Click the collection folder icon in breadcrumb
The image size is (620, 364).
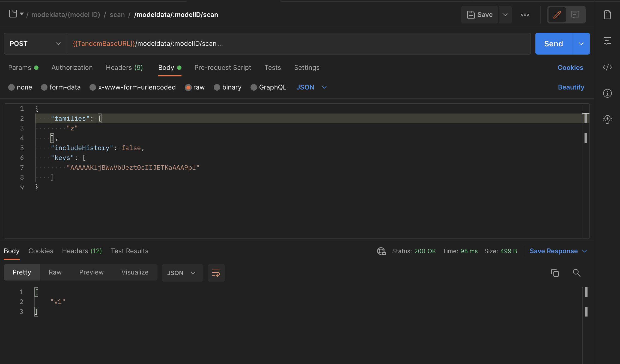click(13, 14)
